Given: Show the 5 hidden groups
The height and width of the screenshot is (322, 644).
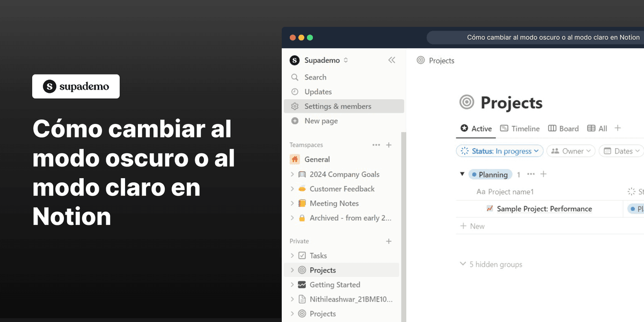Looking at the screenshot, I should tap(490, 264).
